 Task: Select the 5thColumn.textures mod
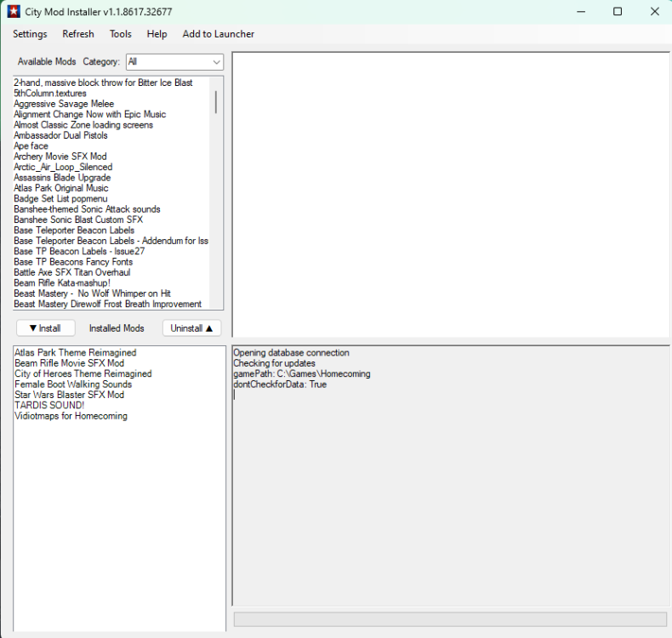[x=50, y=94]
